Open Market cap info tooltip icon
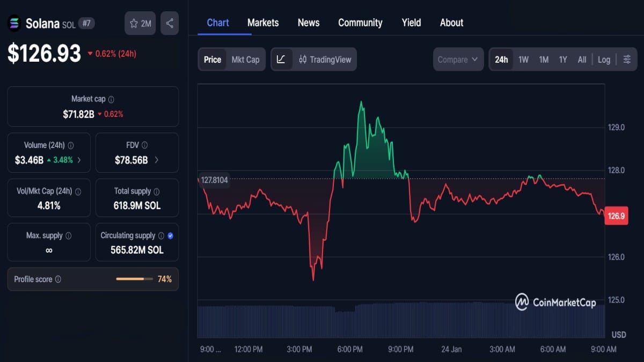The height and width of the screenshot is (362, 644). (x=111, y=99)
